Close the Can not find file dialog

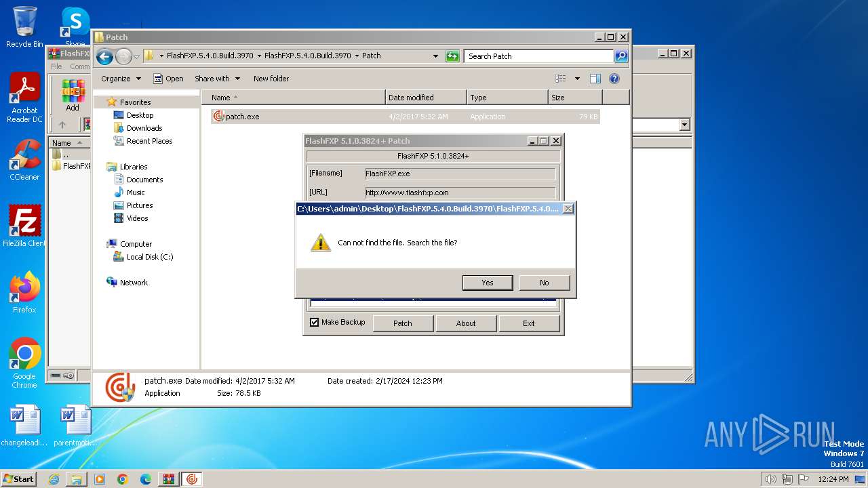[x=568, y=209]
